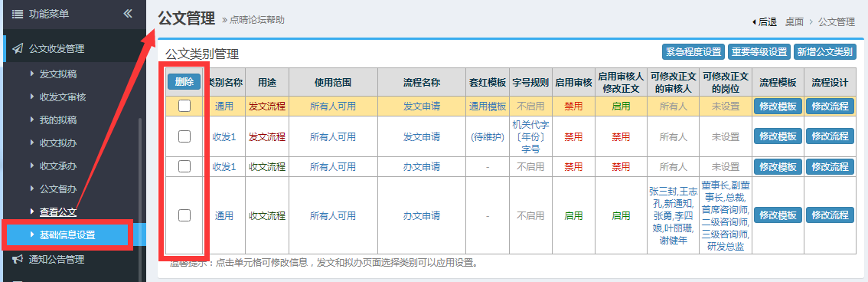Open 发文拟稿 in sidebar
868x282 pixels.
(x=58, y=74)
